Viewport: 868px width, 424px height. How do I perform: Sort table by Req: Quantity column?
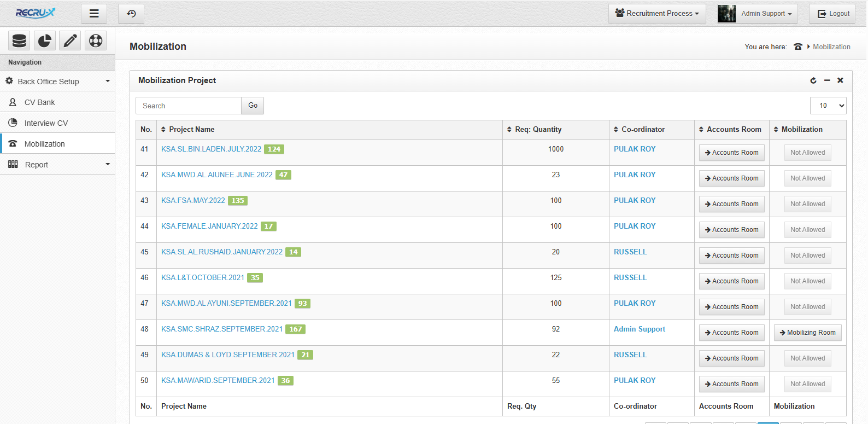tap(538, 130)
